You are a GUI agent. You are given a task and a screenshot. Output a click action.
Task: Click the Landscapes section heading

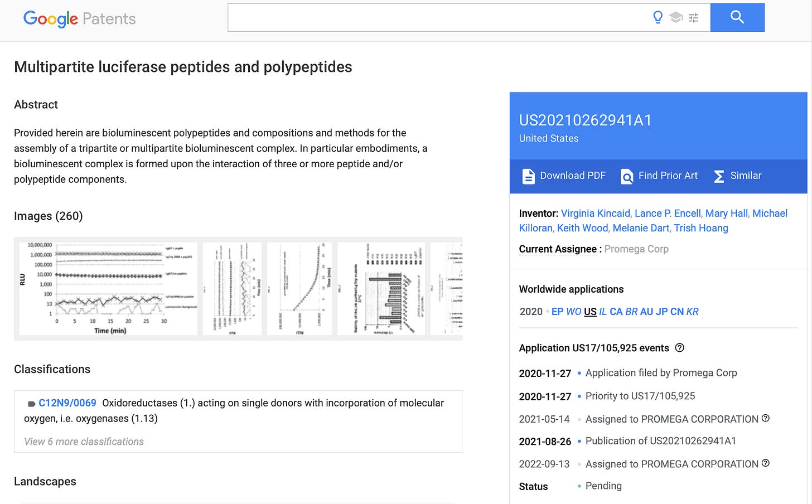pyautogui.click(x=45, y=482)
